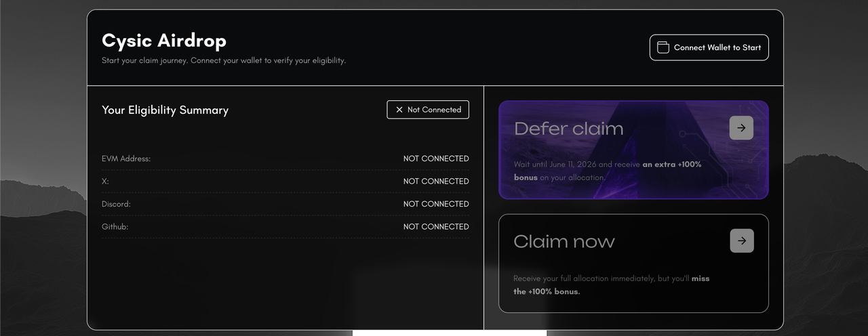The width and height of the screenshot is (868, 336).
Task: Select the Defer claim heading text
Action: coord(568,129)
